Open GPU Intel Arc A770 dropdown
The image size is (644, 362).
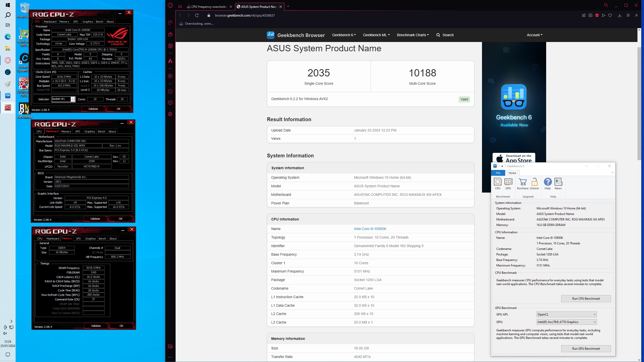(567, 322)
